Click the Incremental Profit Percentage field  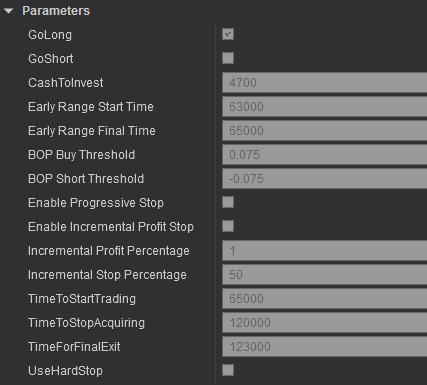[325, 251]
